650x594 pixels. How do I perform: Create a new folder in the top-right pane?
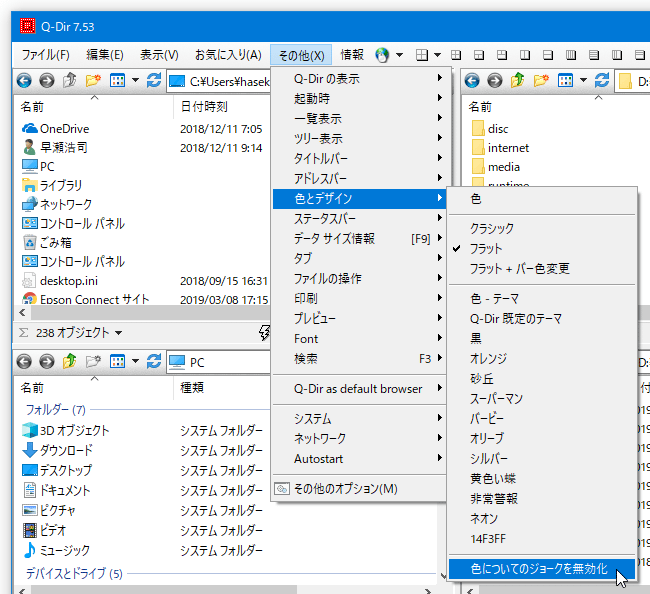pos(541,80)
